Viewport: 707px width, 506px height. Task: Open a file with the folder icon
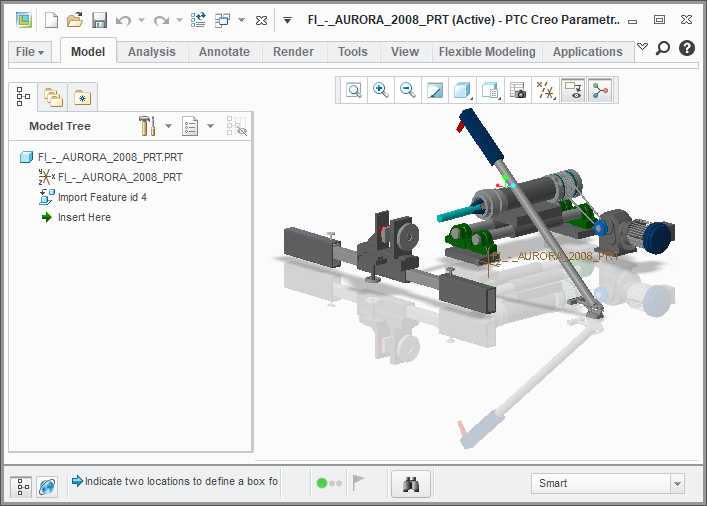[x=75, y=20]
